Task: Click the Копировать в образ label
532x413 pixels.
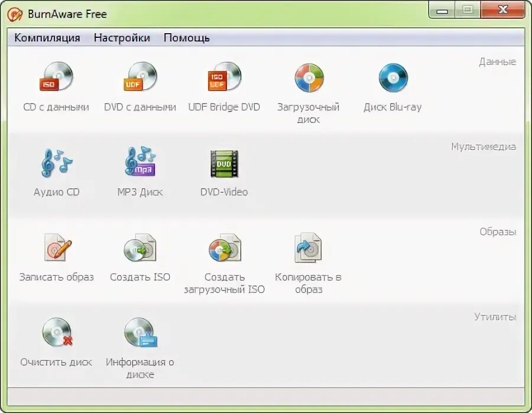Action: (308, 283)
